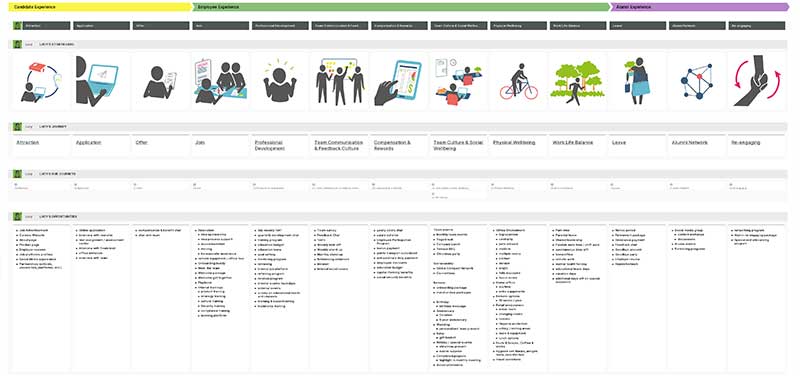The height and width of the screenshot is (376, 800).
Task: Open storyboard image of coworkers at desks
Action: tap(459, 82)
